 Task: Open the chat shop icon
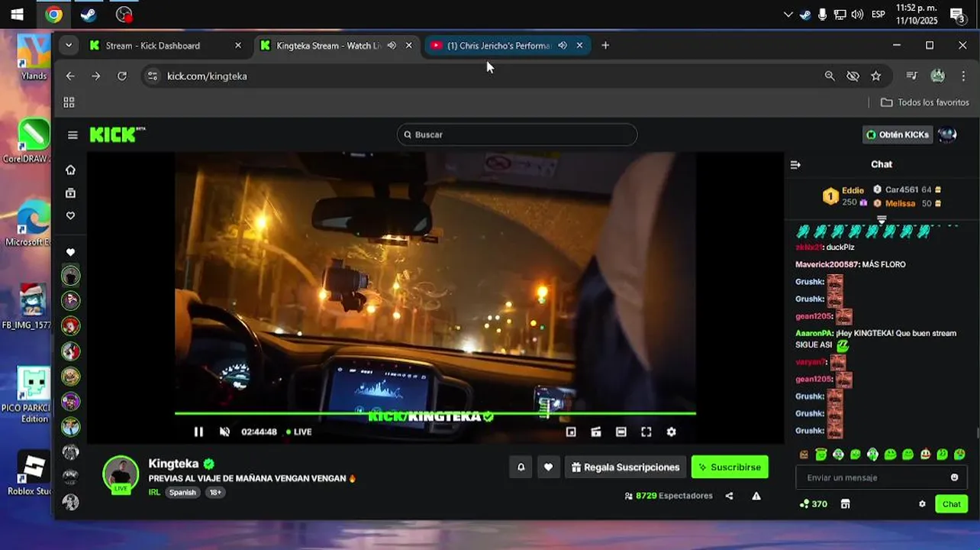tap(845, 504)
